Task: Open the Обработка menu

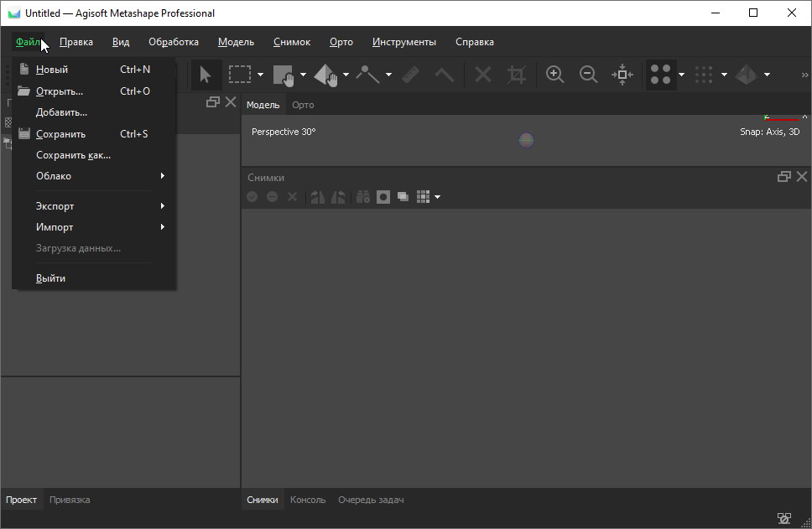Action: click(x=174, y=42)
